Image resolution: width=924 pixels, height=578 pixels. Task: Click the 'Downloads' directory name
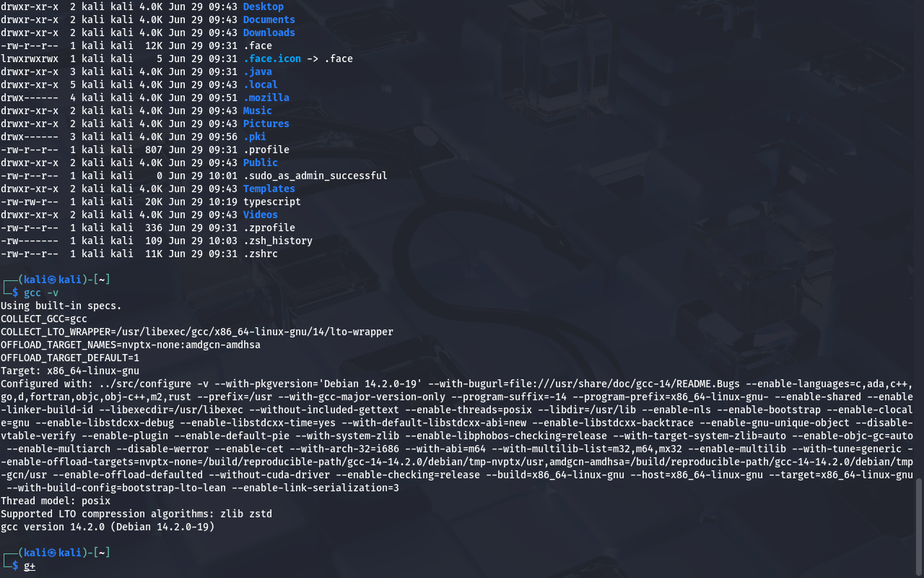pyautogui.click(x=269, y=33)
